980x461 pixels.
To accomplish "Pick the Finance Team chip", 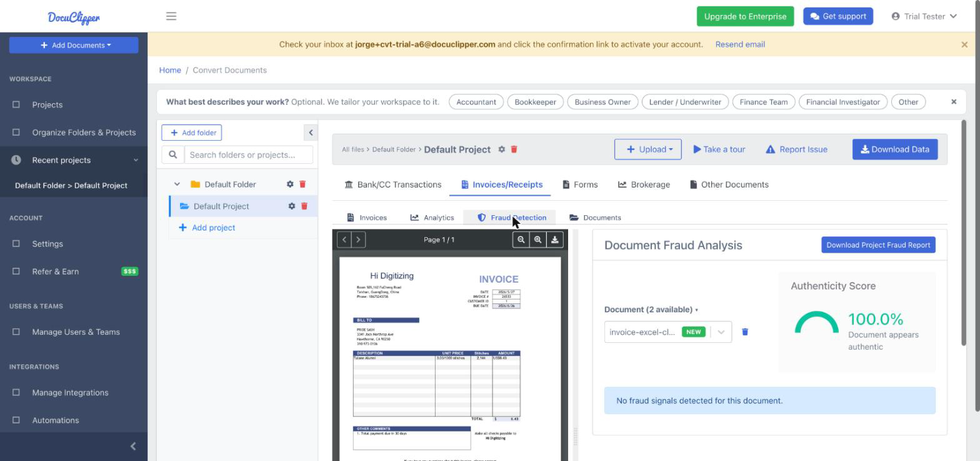I will (x=764, y=102).
